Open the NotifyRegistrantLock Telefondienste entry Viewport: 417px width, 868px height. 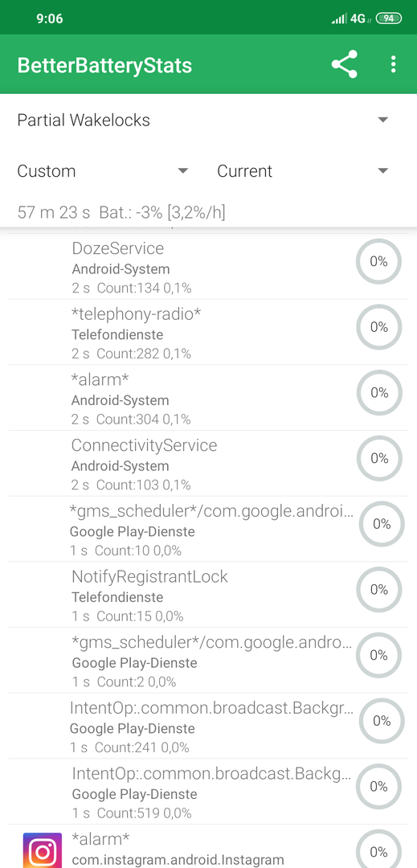point(209,595)
